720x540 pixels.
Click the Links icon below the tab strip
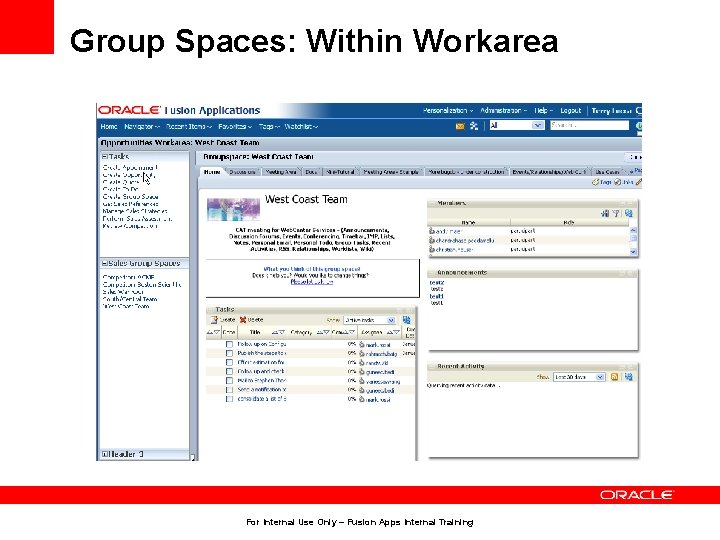click(x=618, y=182)
